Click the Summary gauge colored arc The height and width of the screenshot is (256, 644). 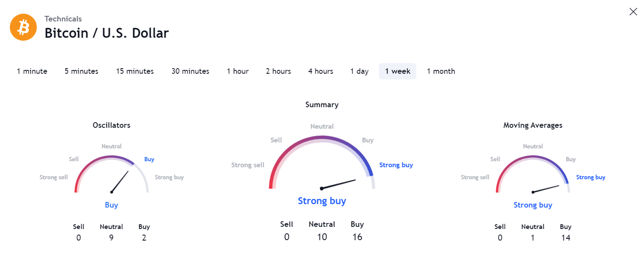pos(322,137)
